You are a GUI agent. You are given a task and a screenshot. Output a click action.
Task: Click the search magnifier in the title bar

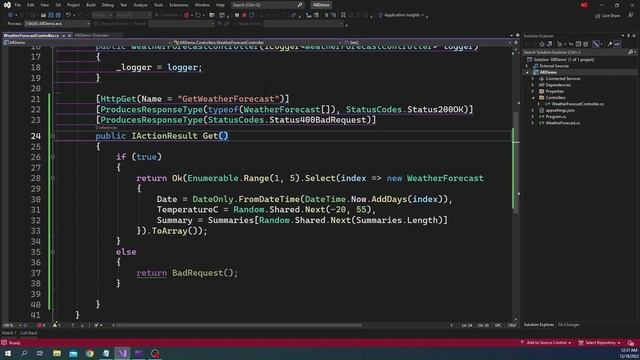coord(300,5)
